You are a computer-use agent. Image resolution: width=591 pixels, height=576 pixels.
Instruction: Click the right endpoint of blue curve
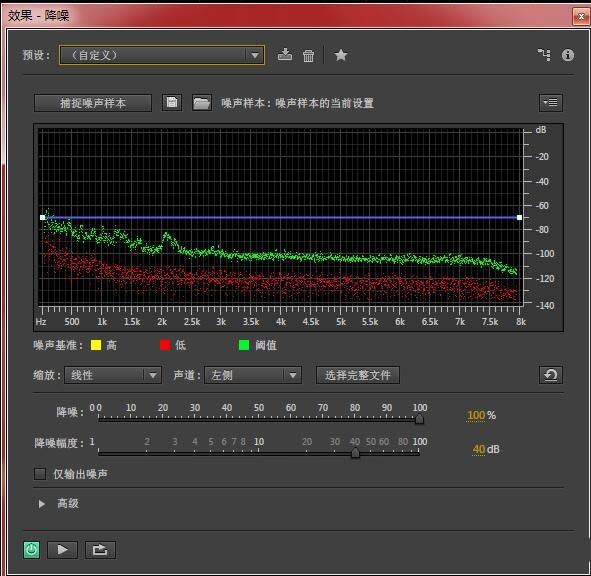(519, 218)
